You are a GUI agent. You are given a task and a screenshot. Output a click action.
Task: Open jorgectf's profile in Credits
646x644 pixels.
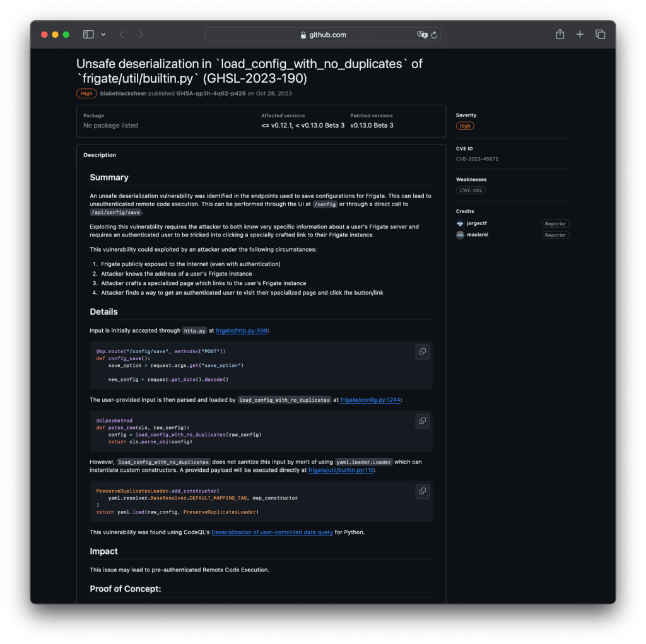[477, 224]
